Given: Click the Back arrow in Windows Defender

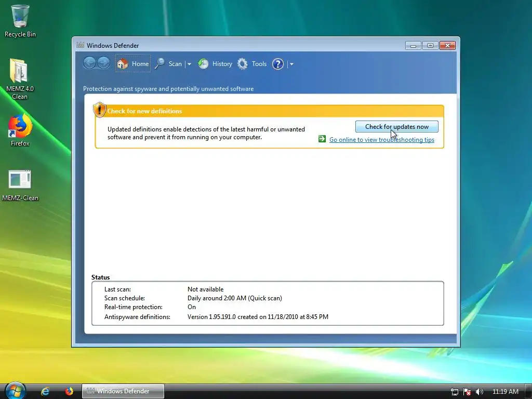Looking at the screenshot, I should 89,63.
